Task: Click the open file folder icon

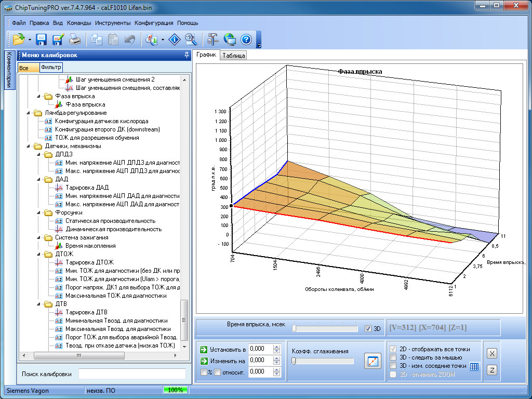Action: coord(19,39)
